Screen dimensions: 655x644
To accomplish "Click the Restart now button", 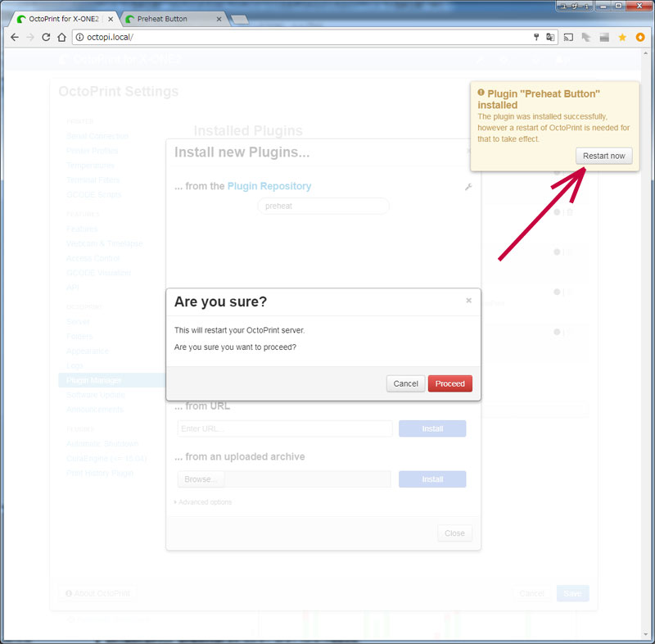I will [603, 156].
